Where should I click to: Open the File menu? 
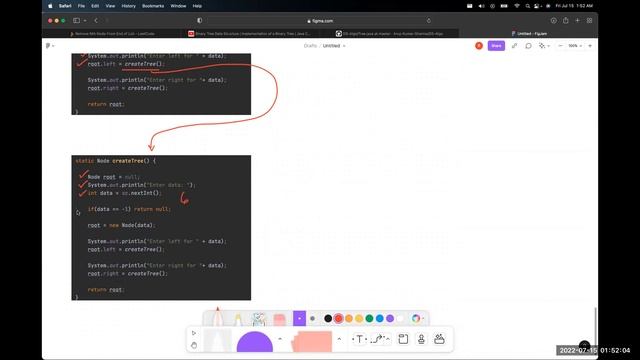tap(81, 6)
